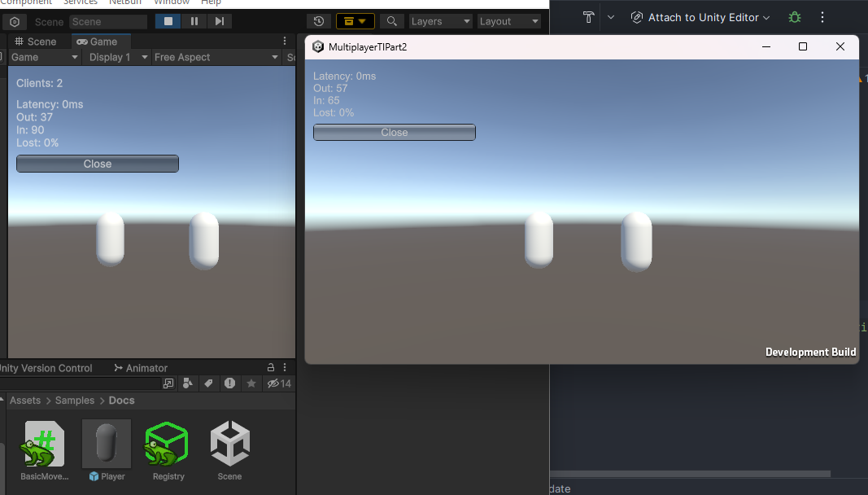This screenshot has height=495, width=868.
Task: Click the padlock icon on the Animator panel
Action: click(270, 367)
